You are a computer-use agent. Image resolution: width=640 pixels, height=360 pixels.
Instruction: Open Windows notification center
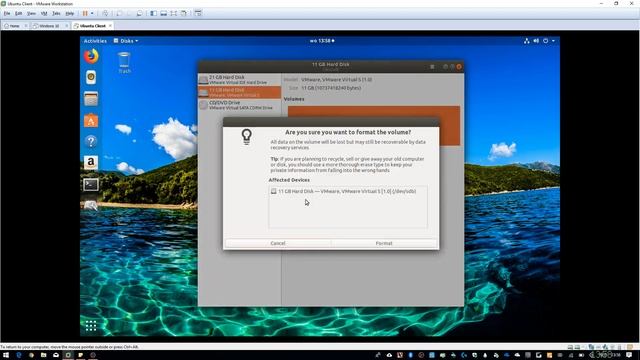(x=629, y=355)
